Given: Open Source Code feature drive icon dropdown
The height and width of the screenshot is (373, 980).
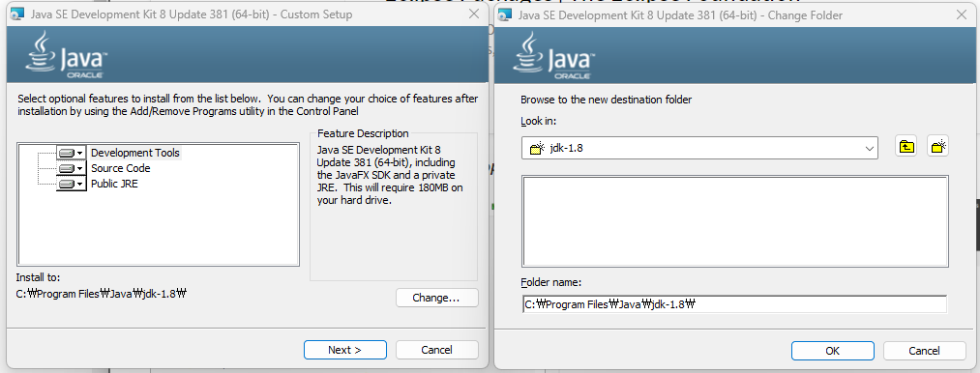Looking at the screenshot, I should (72, 168).
